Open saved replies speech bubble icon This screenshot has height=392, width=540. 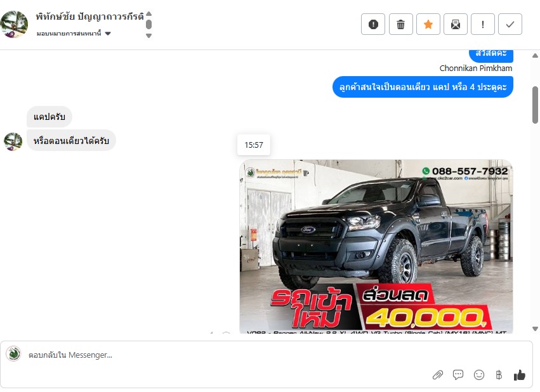pos(458,375)
